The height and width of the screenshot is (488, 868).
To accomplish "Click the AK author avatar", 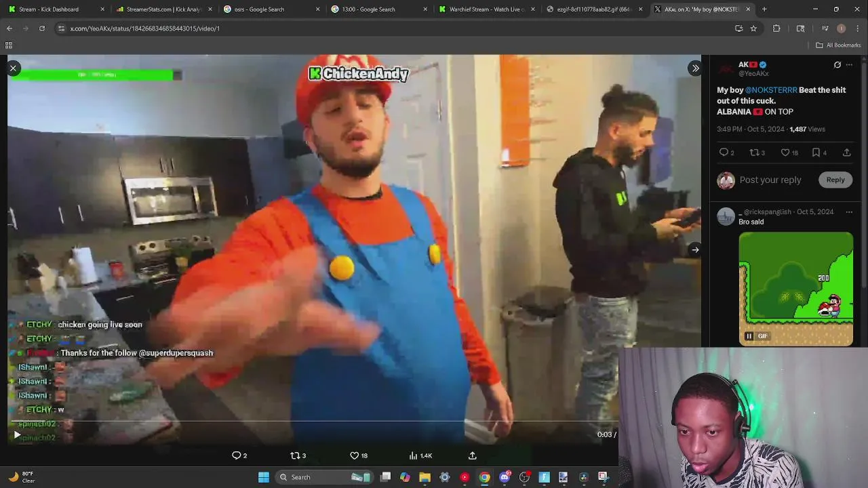I will tap(726, 68).
